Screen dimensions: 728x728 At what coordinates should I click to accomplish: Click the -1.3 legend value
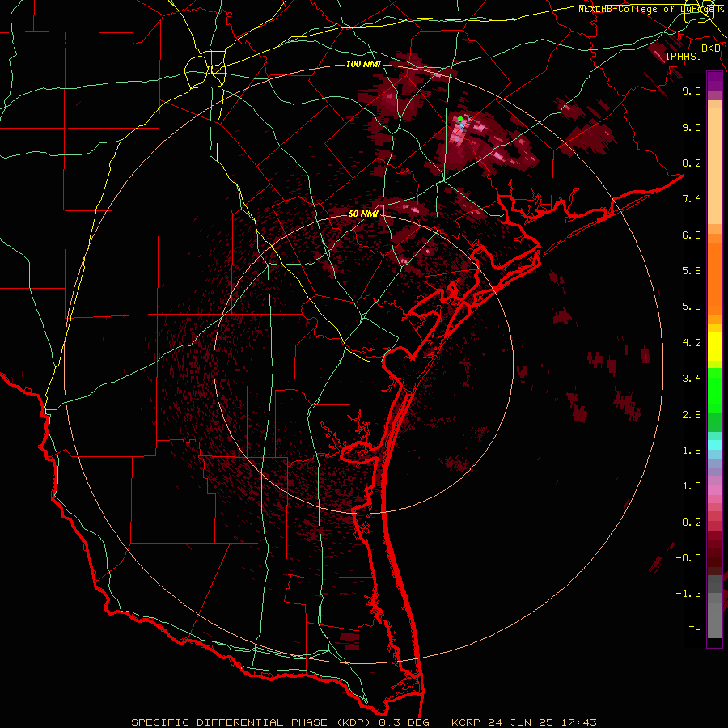(x=688, y=594)
